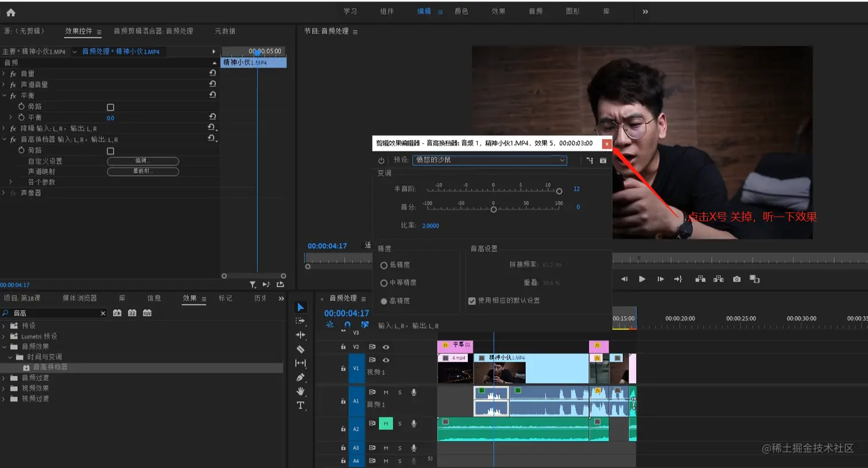Select the Ripple Edit tool

(300, 335)
